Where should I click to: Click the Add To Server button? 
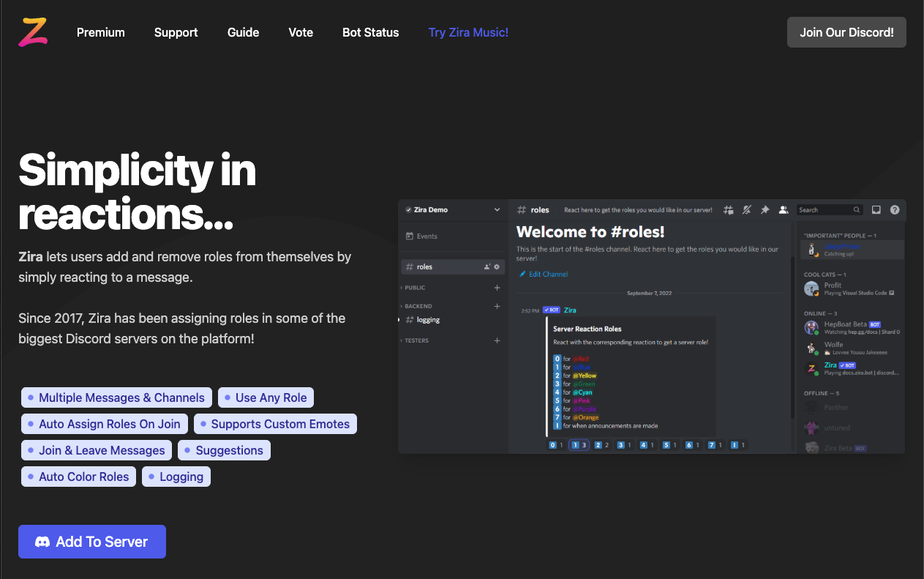(92, 542)
